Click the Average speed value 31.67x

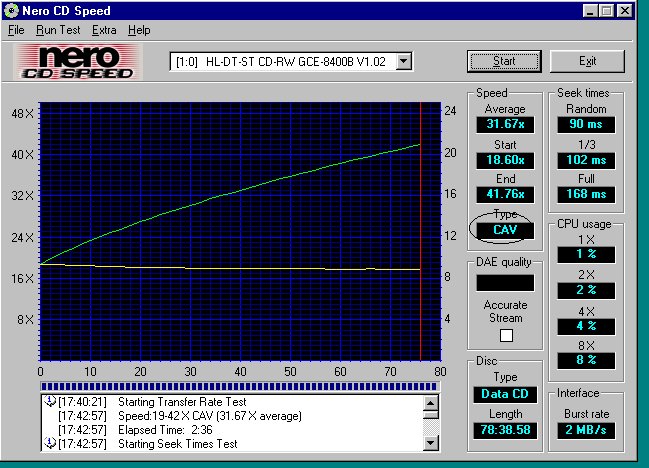click(x=505, y=124)
